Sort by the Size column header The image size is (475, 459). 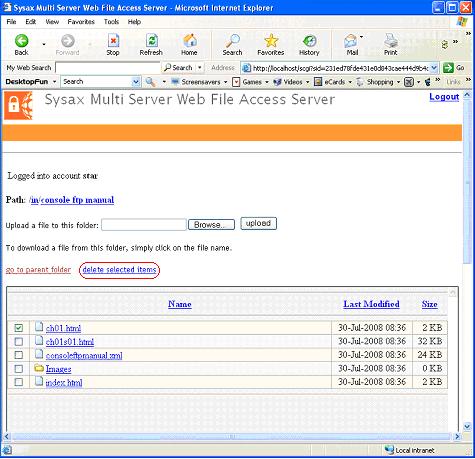click(x=429, y=304)
